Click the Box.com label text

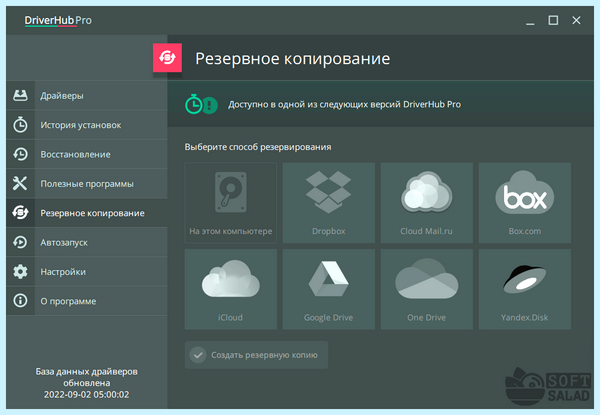[525, 231]
